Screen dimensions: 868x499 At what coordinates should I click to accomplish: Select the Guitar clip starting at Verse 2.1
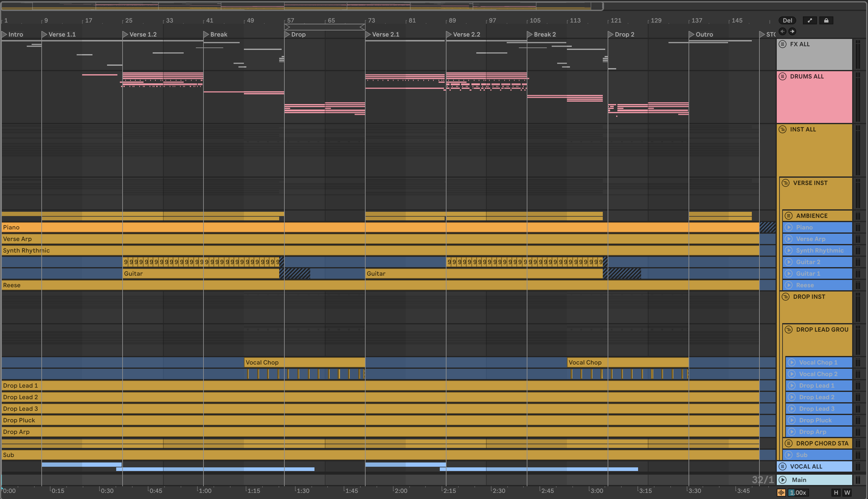(484, 274)
